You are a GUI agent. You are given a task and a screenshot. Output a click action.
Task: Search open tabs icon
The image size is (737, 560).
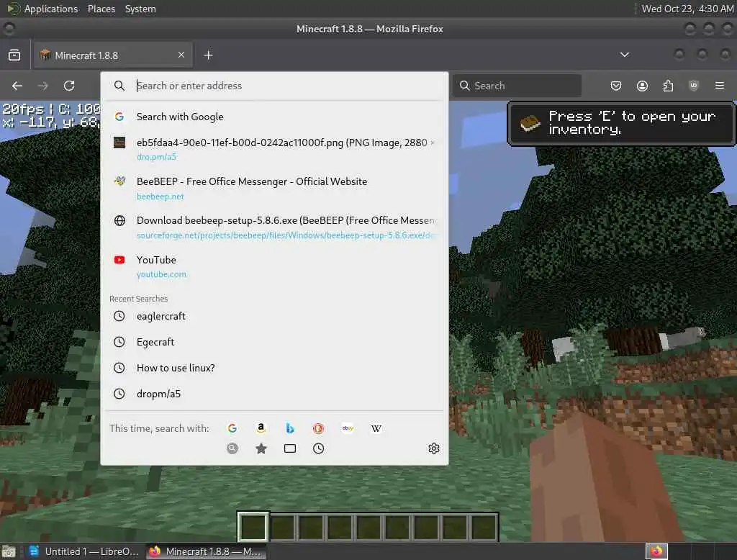[x=290, y=448]
